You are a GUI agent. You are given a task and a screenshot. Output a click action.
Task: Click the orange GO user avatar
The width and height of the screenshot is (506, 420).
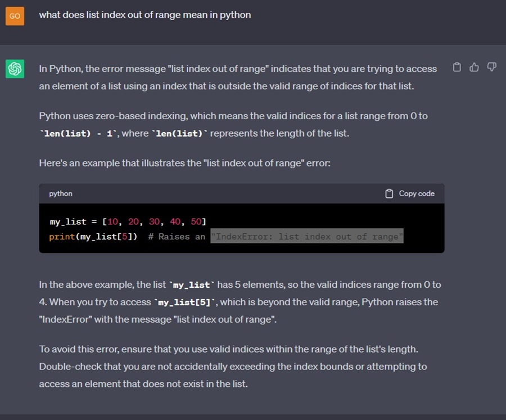[15, 16]
